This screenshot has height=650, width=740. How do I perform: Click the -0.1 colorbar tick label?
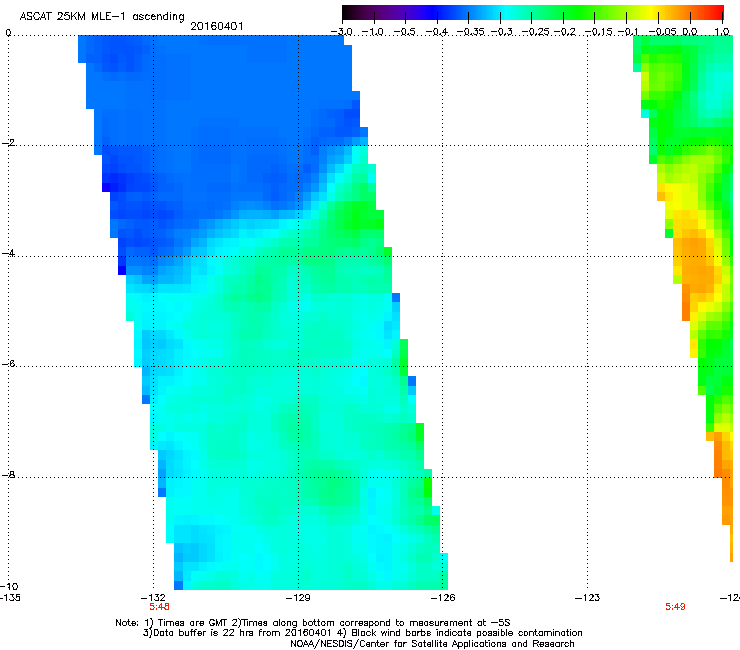pyautogui.click(x=628, y=32)
